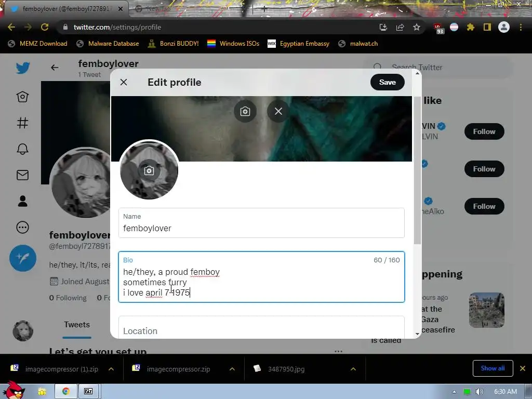Screen dimensions: 532x399
Task: Open Egyptian Embassy bookmark
Action: pyautogui.click(x=299, y=44)
